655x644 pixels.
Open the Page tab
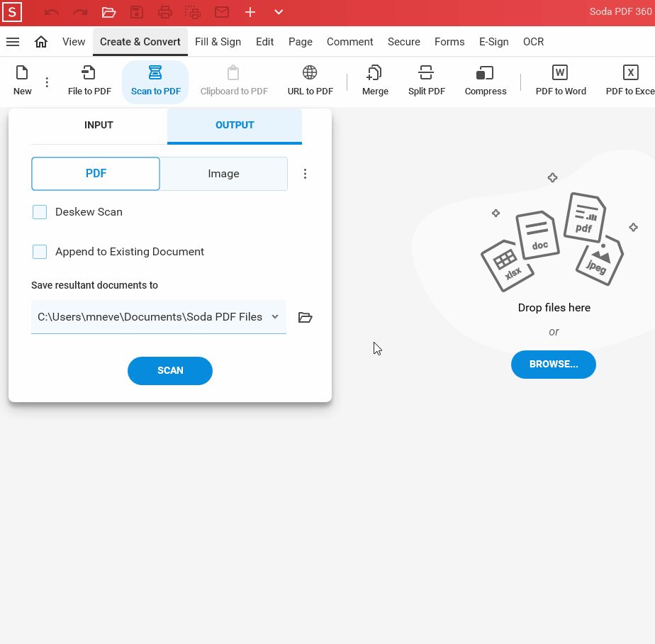(x=301, y=42)
